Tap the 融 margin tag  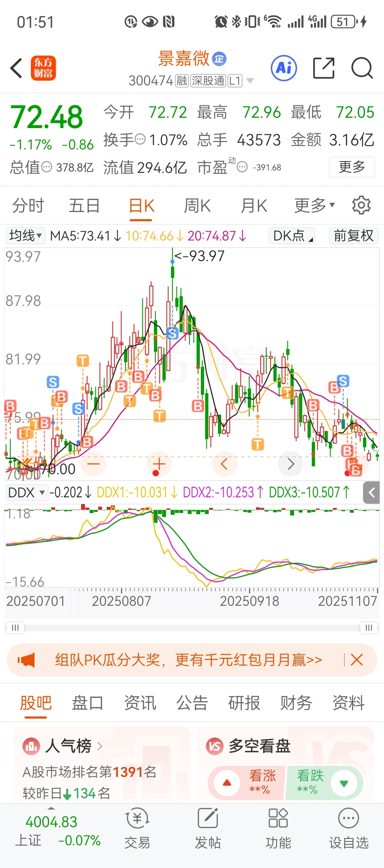point(182,81)
